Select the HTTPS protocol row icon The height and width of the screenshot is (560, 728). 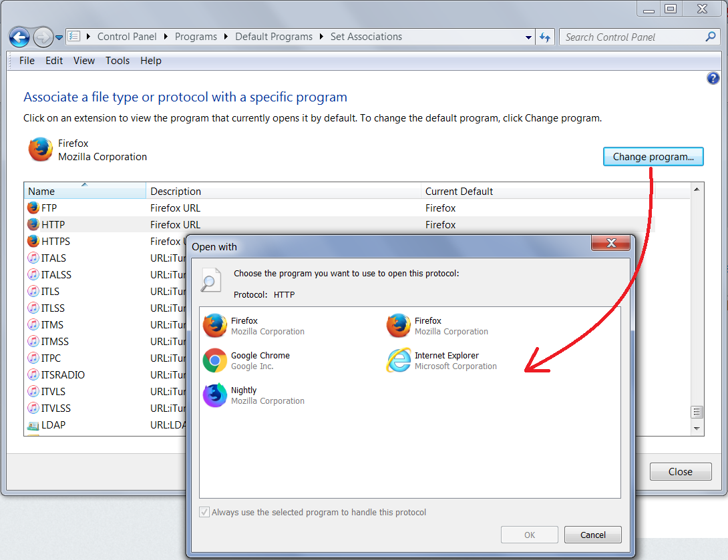tap(33, 241)
